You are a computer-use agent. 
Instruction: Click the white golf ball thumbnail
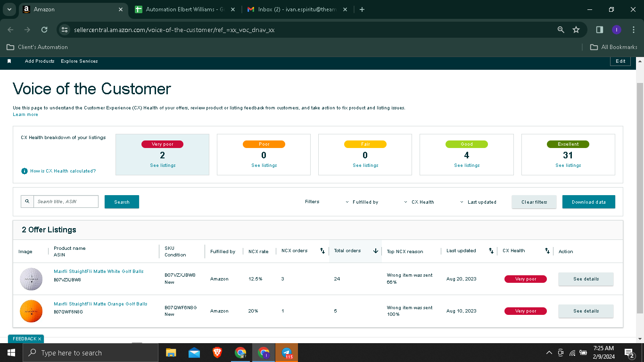pos(31,279)
